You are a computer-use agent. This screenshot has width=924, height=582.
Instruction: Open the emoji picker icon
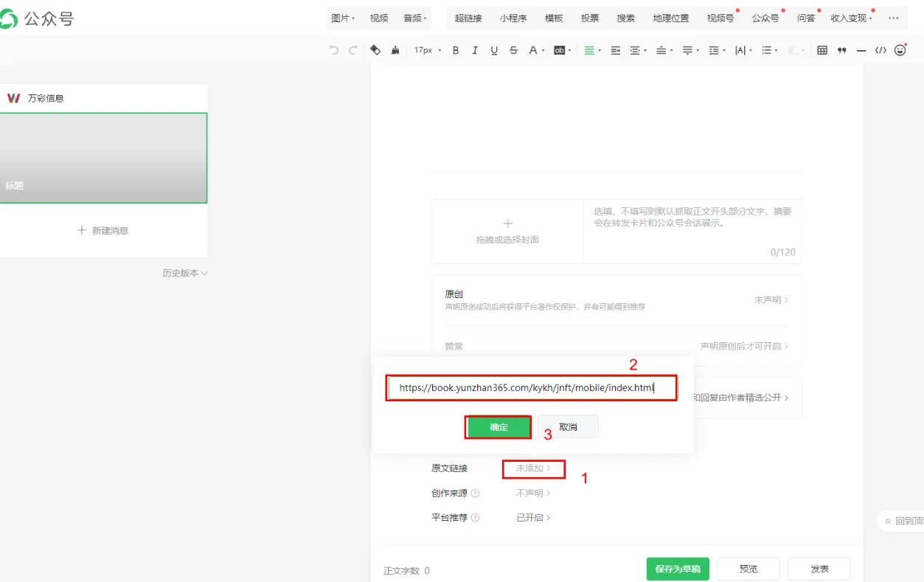900,50
